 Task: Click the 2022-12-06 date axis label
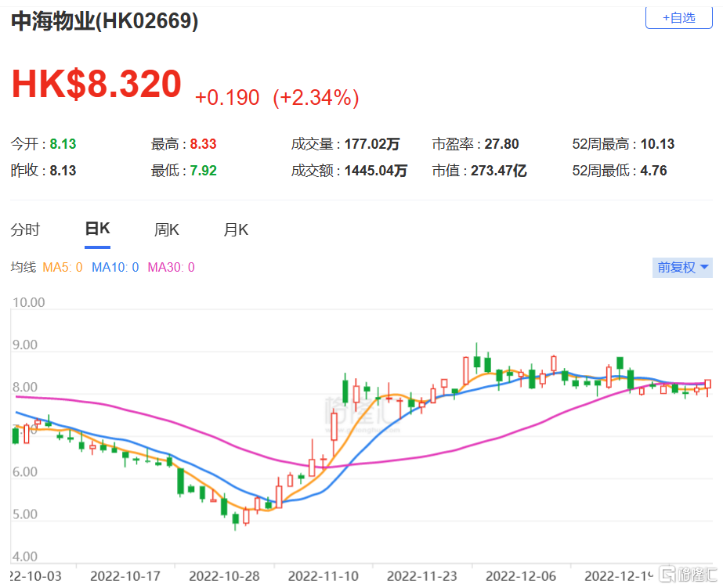521,576
